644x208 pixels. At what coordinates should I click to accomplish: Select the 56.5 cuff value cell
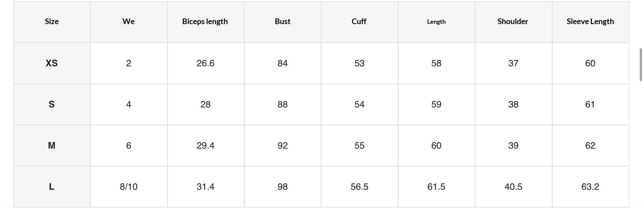tap(359, 187)
